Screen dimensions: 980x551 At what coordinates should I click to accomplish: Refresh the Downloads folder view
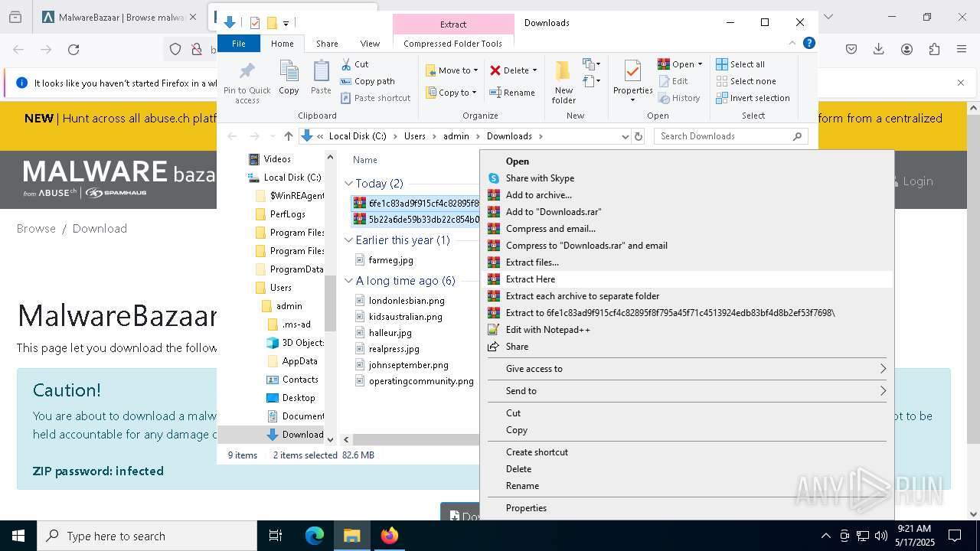click(639, 136)
